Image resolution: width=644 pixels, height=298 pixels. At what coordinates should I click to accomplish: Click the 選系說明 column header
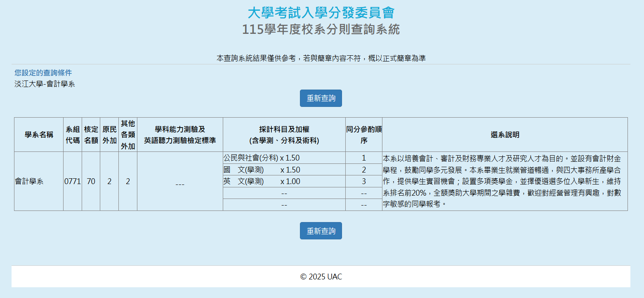point(505,135)
